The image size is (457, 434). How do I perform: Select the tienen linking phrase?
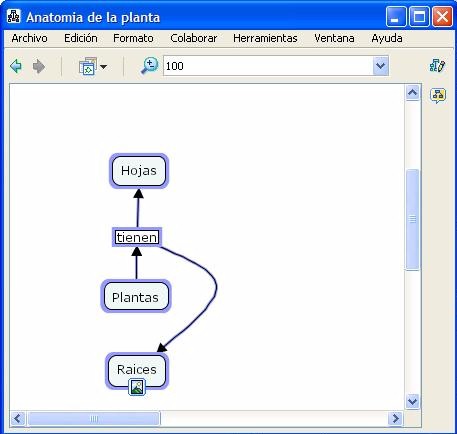pos(137,237)
